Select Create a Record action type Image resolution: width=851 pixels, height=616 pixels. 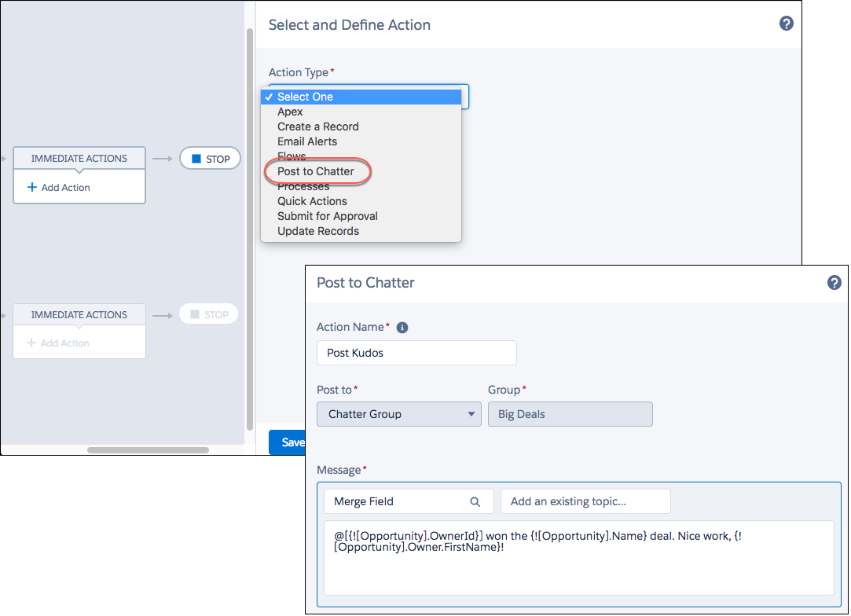(361, 126)
